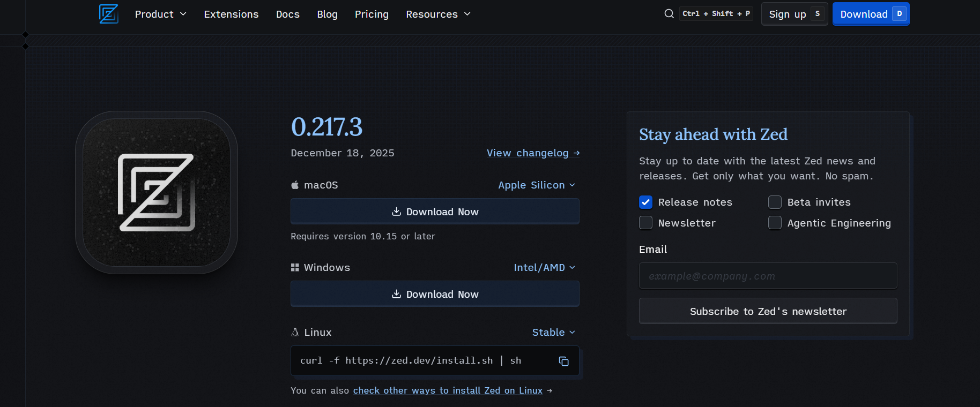Screen dimensions: 980x407
Task: Click the Zed logo in the navbar
Action: coord(108,14)
